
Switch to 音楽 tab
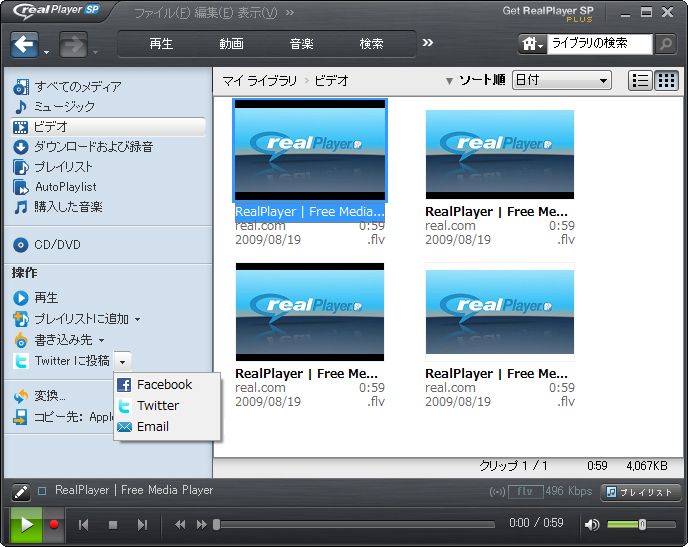(x=301, y=43)
